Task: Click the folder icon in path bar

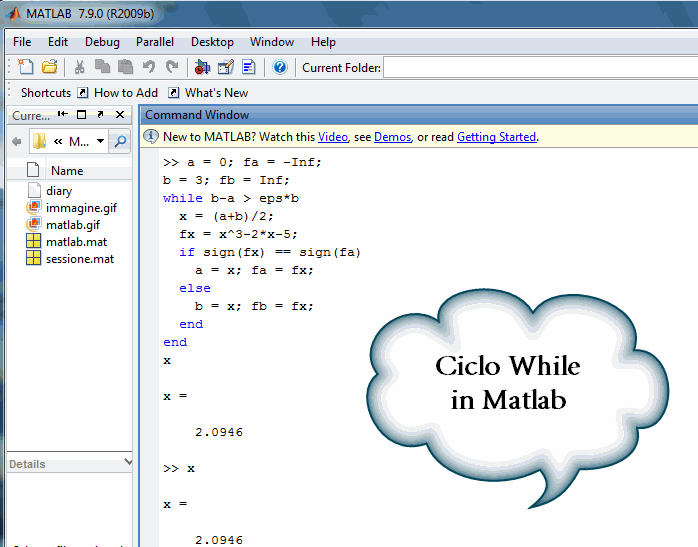Action: pyautogui.click(x=40, y=142)
